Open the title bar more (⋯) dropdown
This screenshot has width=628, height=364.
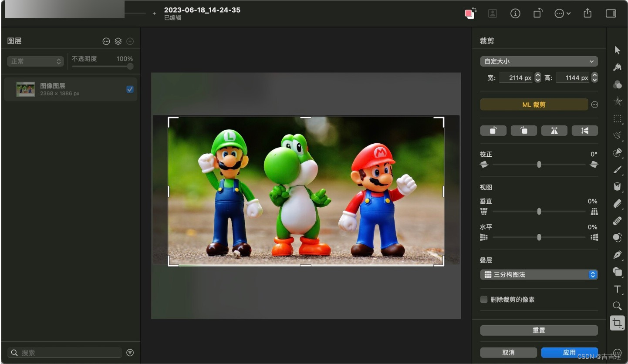coord(563,13)
